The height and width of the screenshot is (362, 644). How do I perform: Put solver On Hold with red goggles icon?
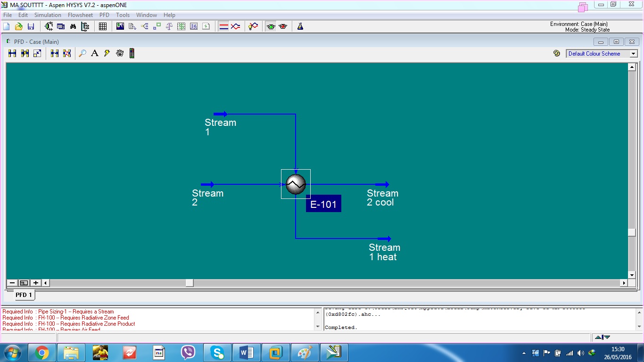point(283,26)
